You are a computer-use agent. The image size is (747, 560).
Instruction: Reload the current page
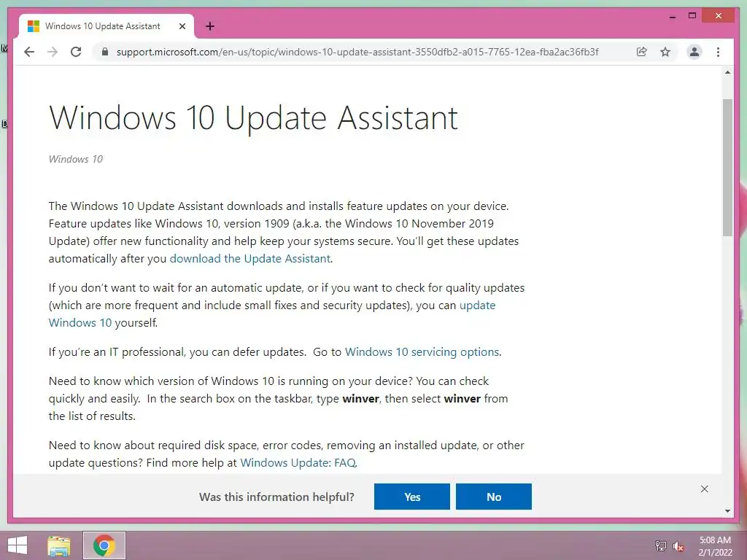pos(76,52)
